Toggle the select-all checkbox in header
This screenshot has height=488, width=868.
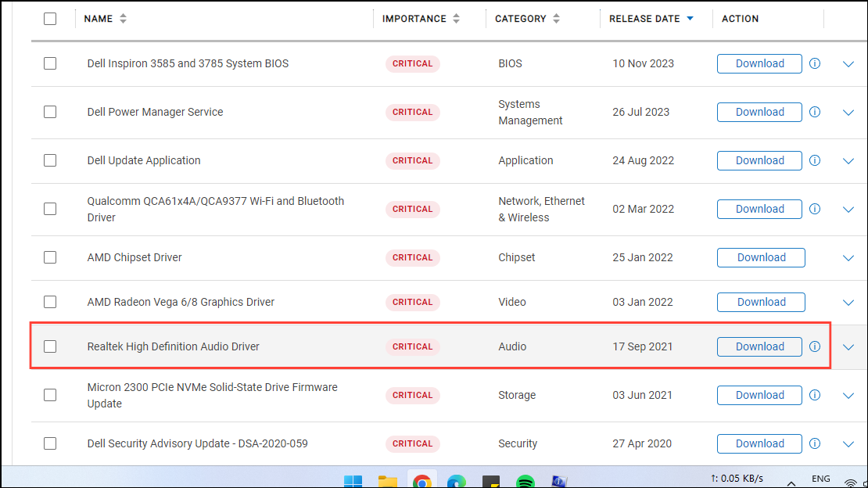(x=50, y=19)
